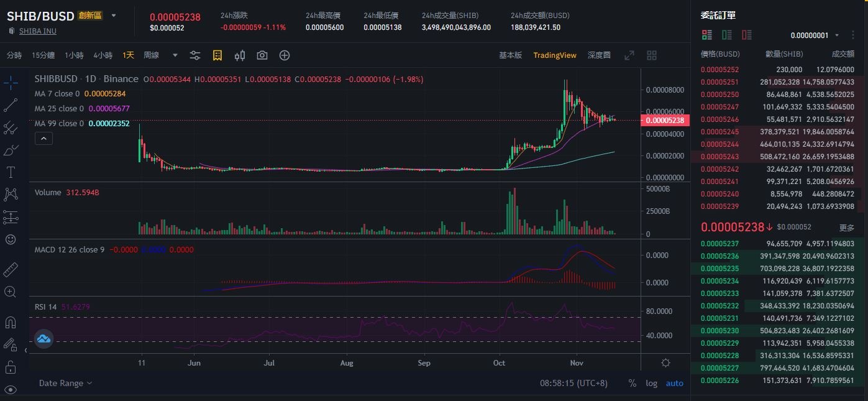The image size is (868, 401).
Task: Open the prediction and measurement tools
Action: pos(11,217)
